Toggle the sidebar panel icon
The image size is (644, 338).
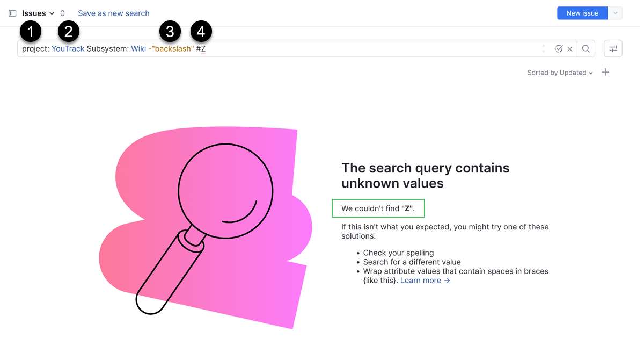[12, 13]
